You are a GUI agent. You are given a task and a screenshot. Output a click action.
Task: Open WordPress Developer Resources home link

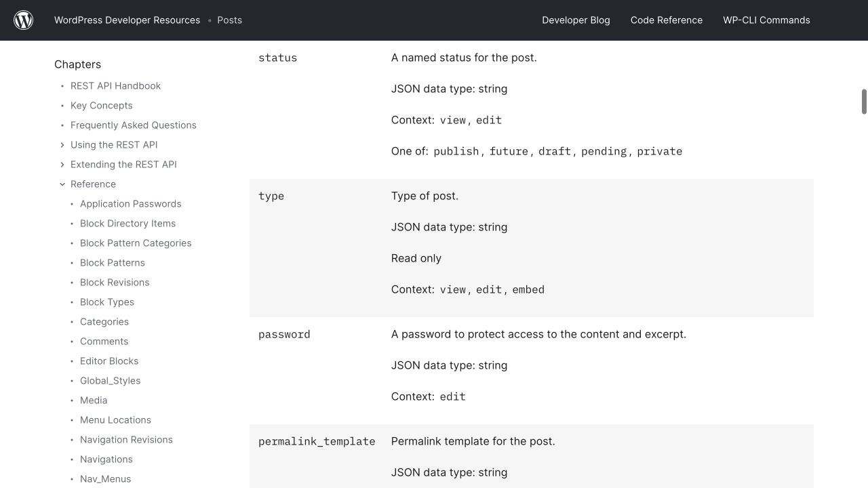click(127, 20)
